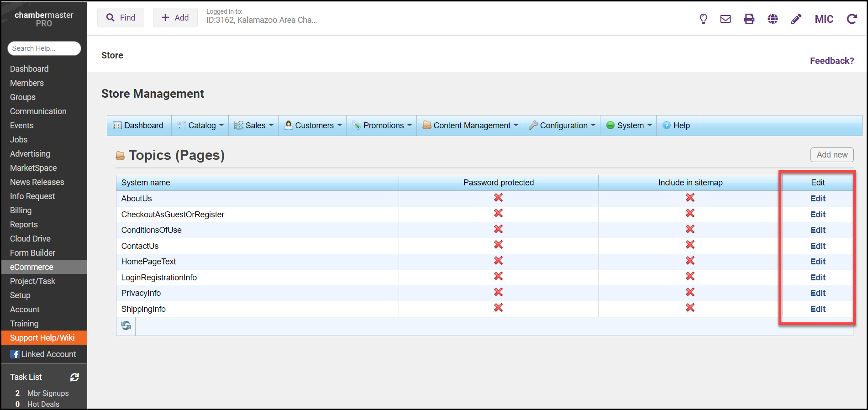Edit the HomePageText topic
This screenshot has width=868, height=410.
[x=817, y=262]
